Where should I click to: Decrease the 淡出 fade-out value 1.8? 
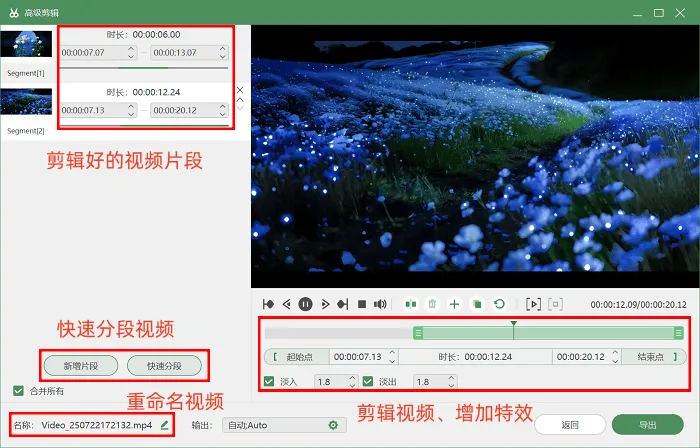coord(451,386)
